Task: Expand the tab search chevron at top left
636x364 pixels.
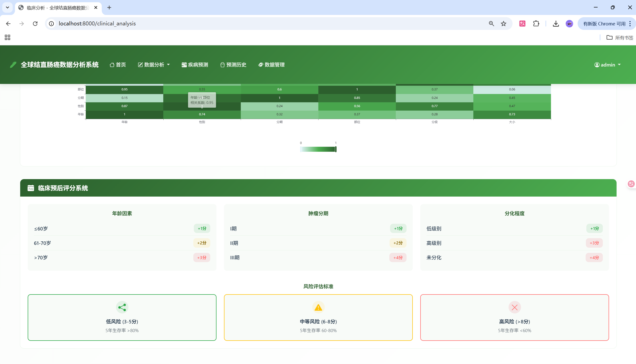Action: [x=7, y=7]
